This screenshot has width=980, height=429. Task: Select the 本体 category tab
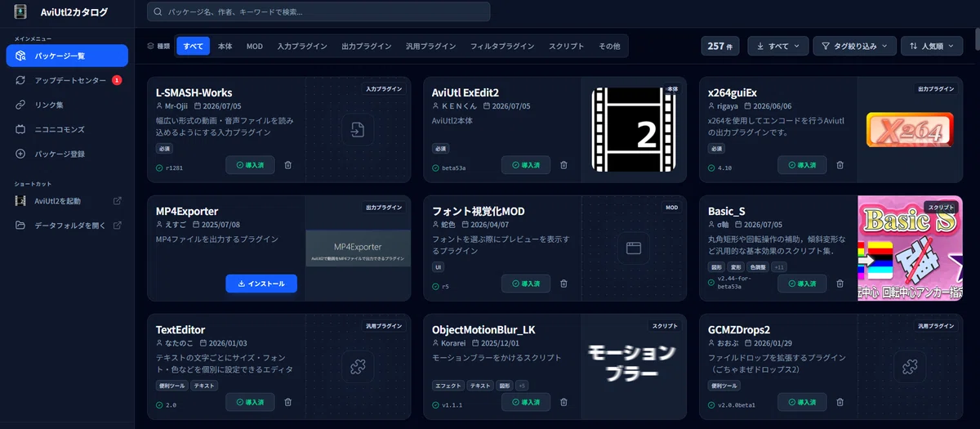pos(225,47)
